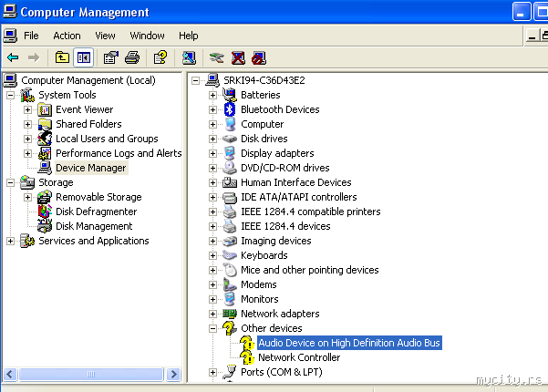
Task: Open the File menu
Action: (31, 36)
